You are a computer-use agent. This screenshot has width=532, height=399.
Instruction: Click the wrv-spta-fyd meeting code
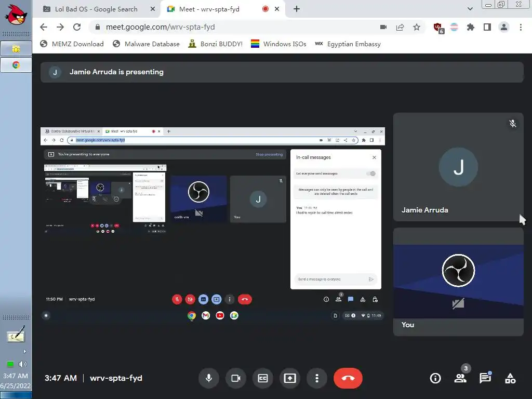(x=116, y=378)
